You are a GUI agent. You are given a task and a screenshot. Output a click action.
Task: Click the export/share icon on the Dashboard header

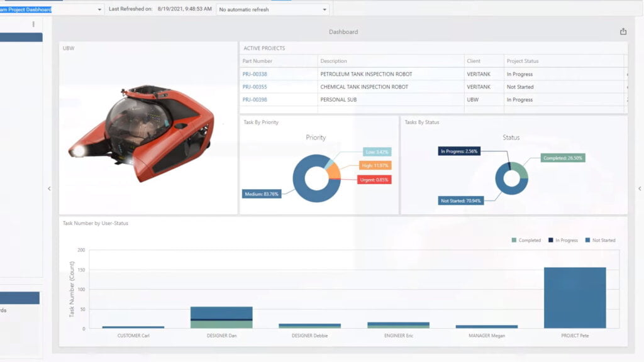pyautogui.click(x=623, y=30)
